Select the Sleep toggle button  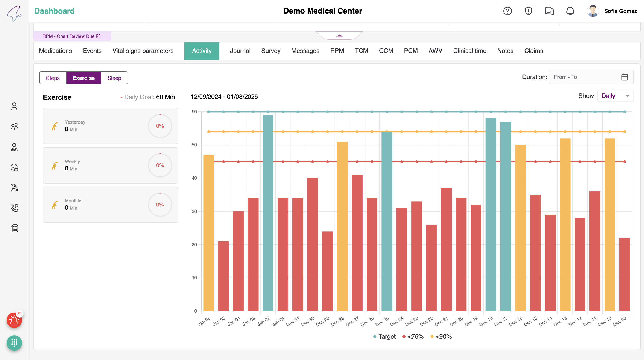pyautogui.click(x=114, y=78)
